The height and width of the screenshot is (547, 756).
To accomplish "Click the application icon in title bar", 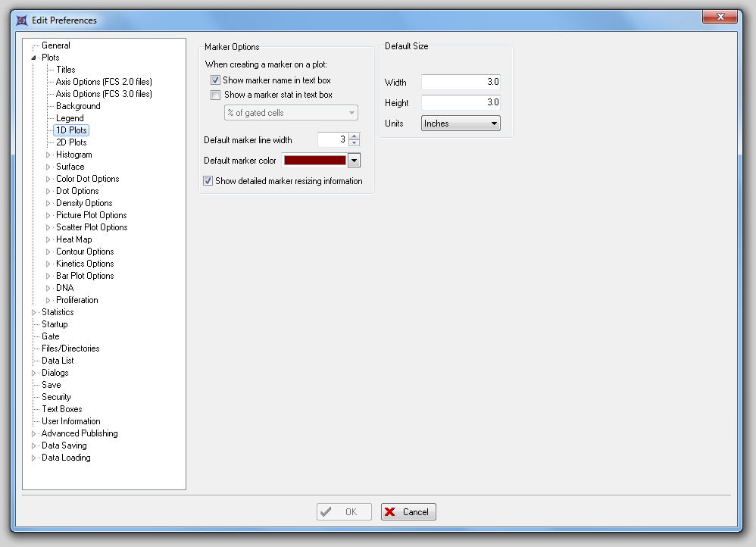I will (x=22, y=20).
